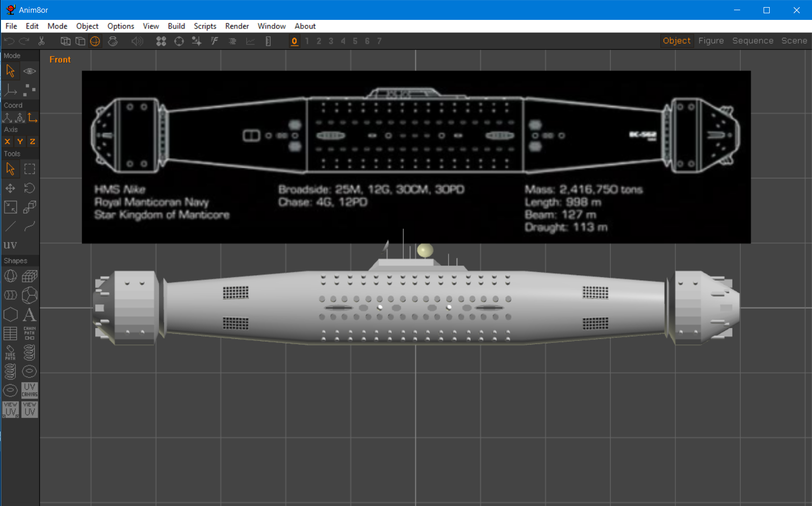The width and height of the screenshot is (812, 506).
Task: Toggle the X axis lock
Action: pyautogui.click(x=7, y=142)
